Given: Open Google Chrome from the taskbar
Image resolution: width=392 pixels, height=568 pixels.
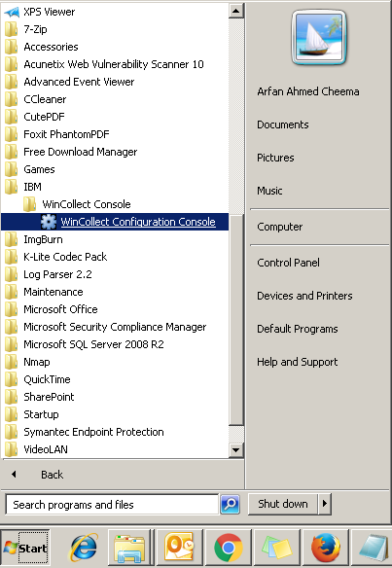Looking at the screenshot, I should click(228, 548).
